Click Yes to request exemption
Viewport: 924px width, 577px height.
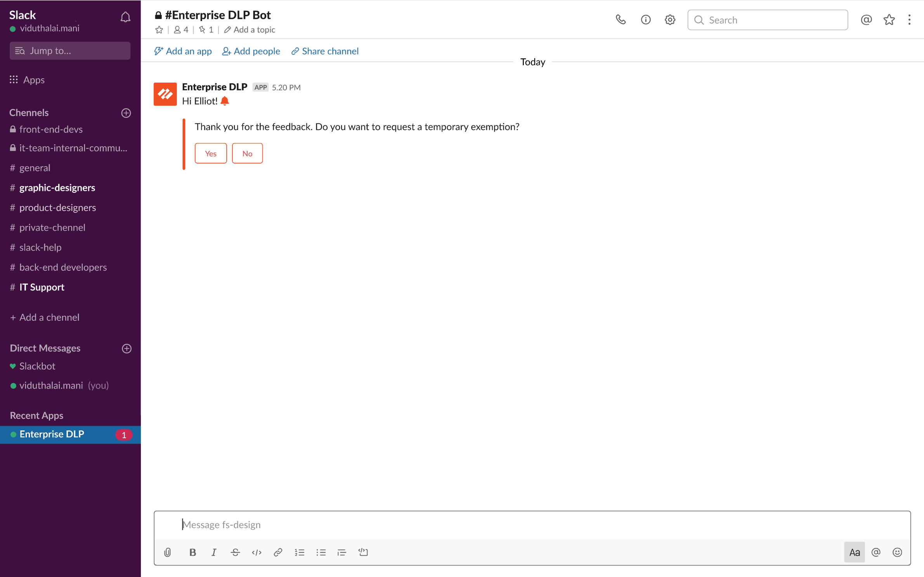click(210, 154)
